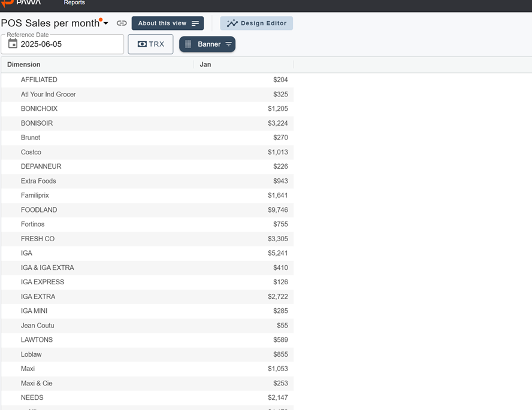Click the $1,053 Maxi value
Screen dimensions: 532x410
(278, 369)
